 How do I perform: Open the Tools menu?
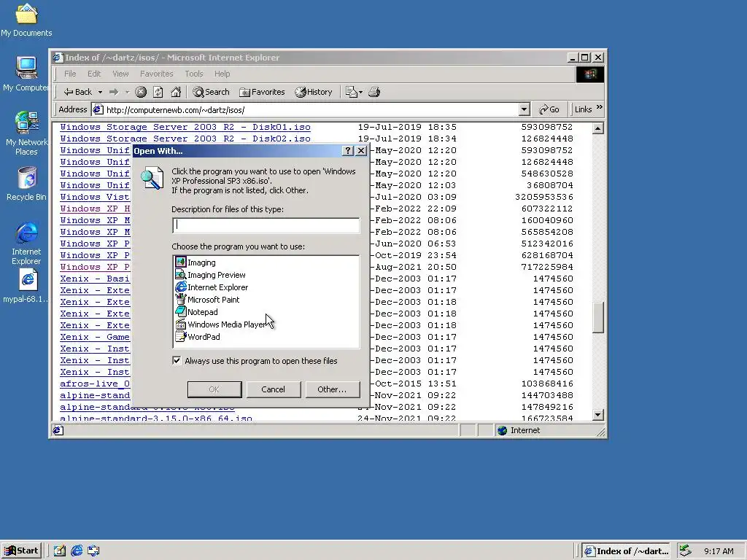pyautogui.click(x=194, y=74)
